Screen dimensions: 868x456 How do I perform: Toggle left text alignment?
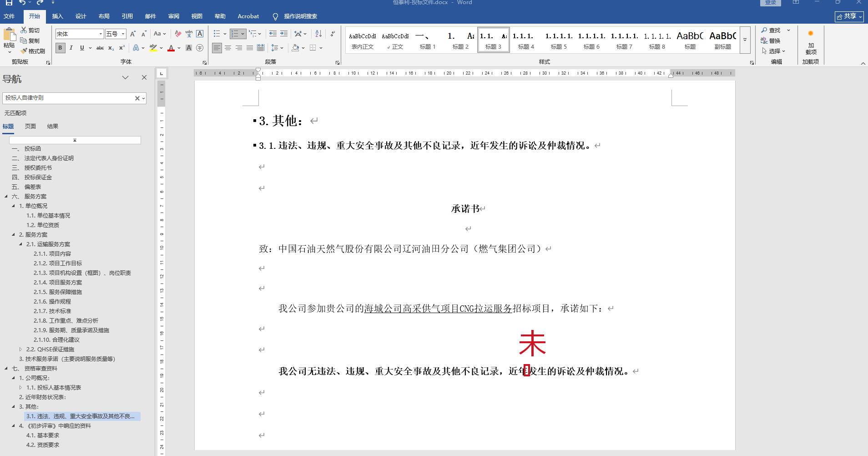[x=217, y=48]
